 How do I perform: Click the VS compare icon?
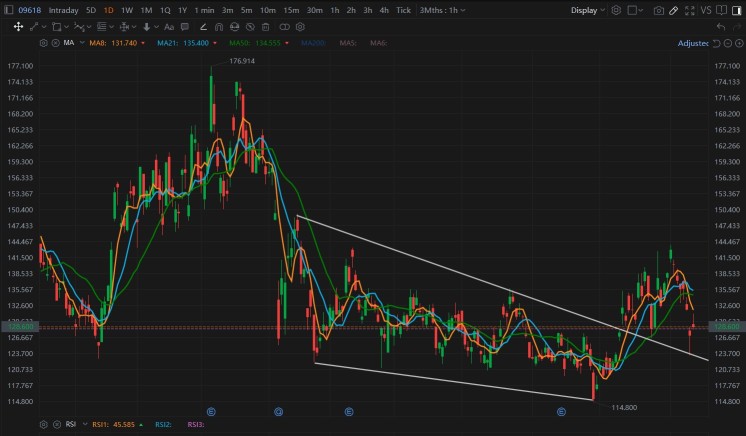(x=706, y=10)
